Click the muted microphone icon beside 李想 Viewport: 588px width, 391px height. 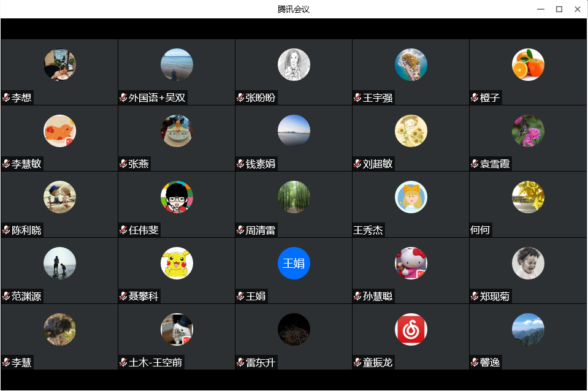pos(6,97)
